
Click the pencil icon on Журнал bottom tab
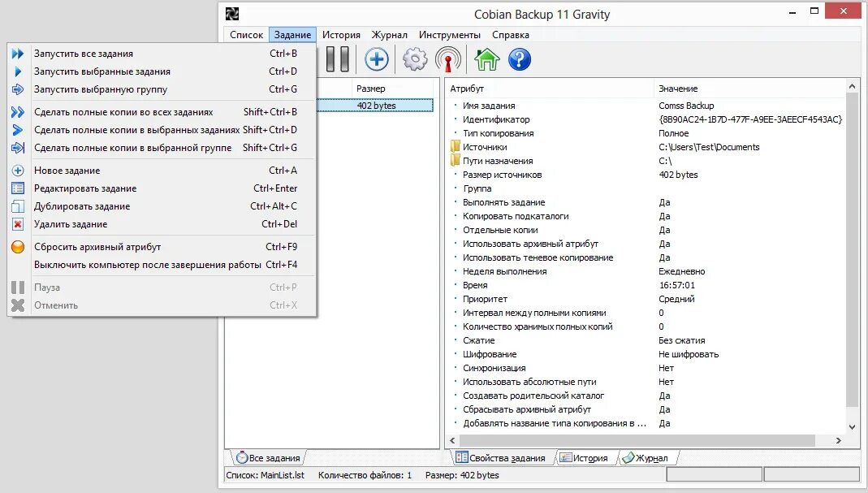coord(628,457)
